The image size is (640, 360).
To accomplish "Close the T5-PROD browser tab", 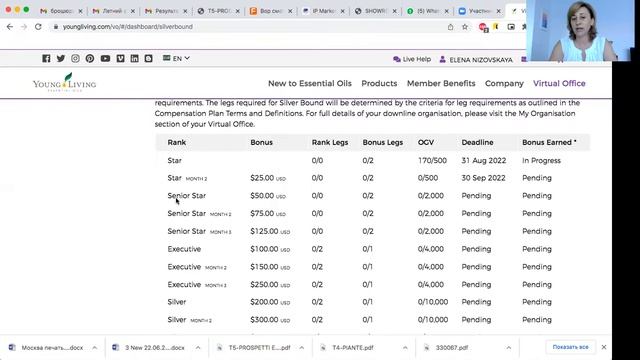I will [x=238, y=11].
